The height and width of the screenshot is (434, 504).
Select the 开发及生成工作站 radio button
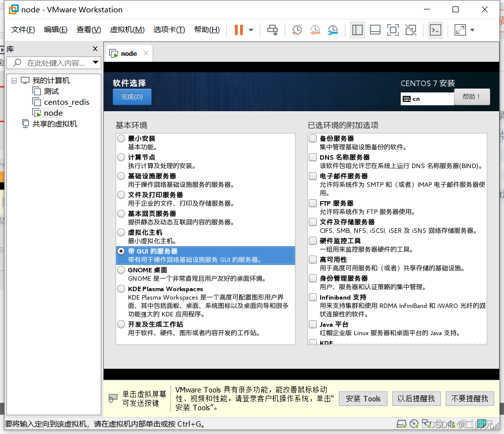pyautogui.click(x=121, y=324)
